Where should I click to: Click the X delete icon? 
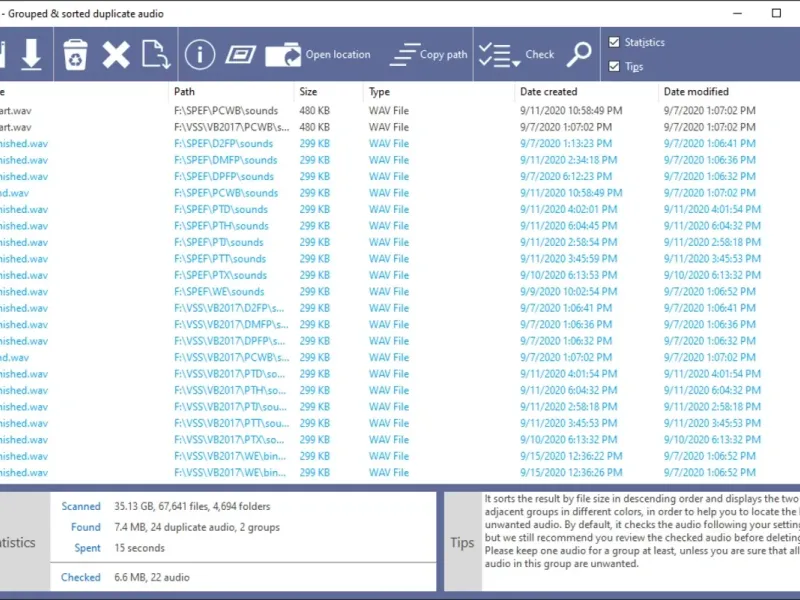[116, 55]
